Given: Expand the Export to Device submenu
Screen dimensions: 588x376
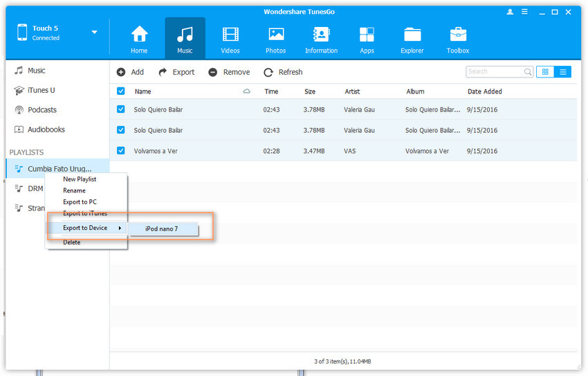Looking at the screenshot, I should (86, 229).
